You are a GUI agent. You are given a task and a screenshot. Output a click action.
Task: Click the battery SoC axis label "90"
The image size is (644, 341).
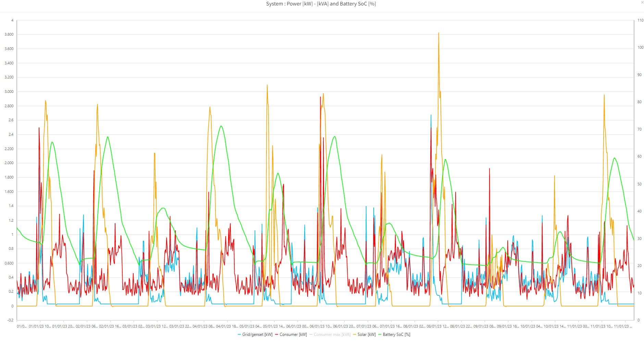tap(639, 75)
